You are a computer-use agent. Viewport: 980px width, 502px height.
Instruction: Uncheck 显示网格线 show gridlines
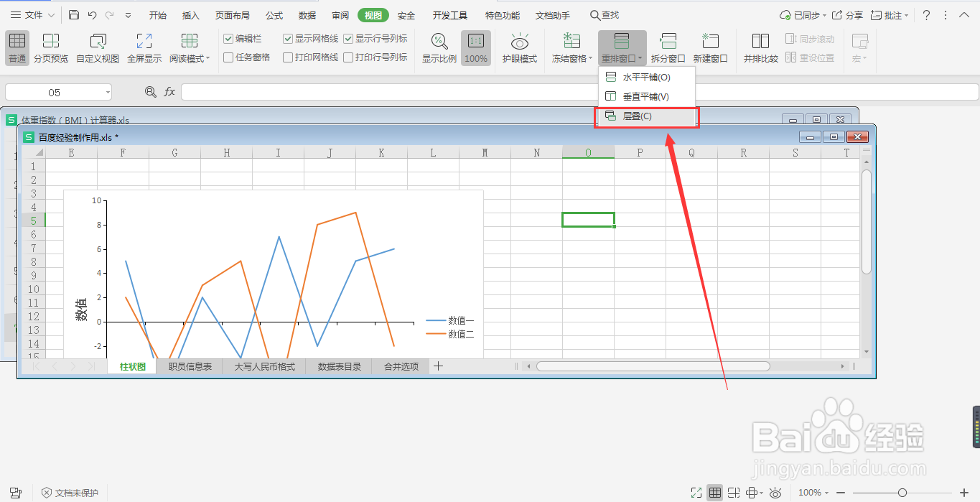tap(288, 39)
